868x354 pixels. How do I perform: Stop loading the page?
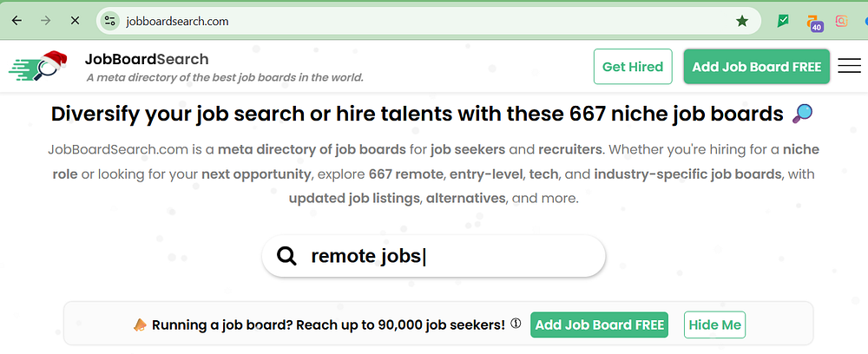(x=76, y=21)
